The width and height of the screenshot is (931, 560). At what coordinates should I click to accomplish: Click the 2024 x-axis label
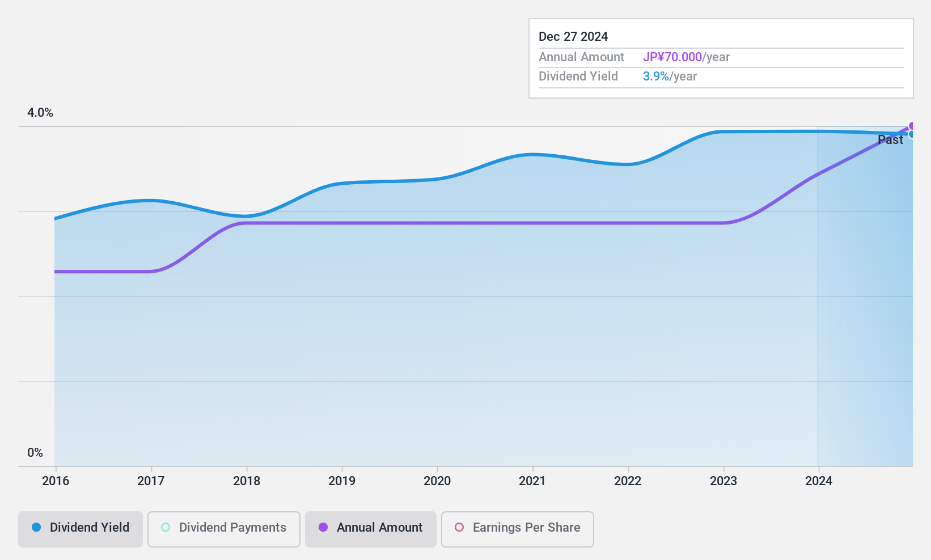coord(819,481)
